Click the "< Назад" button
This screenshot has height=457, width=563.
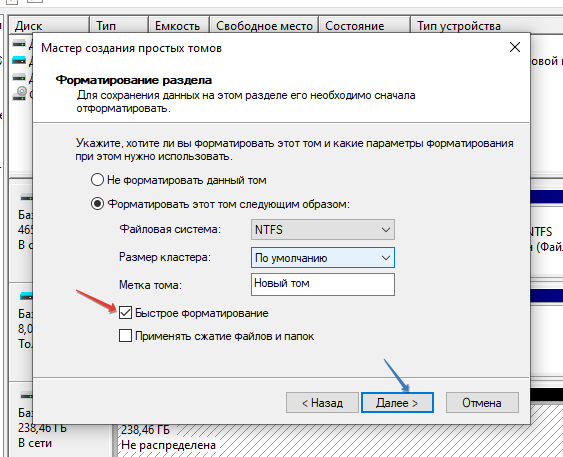tap(322, 402)
